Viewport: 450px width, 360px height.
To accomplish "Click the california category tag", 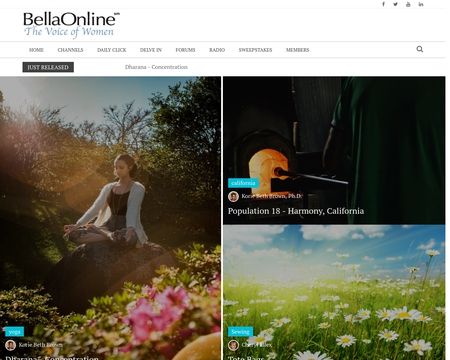I will [243, 183].
